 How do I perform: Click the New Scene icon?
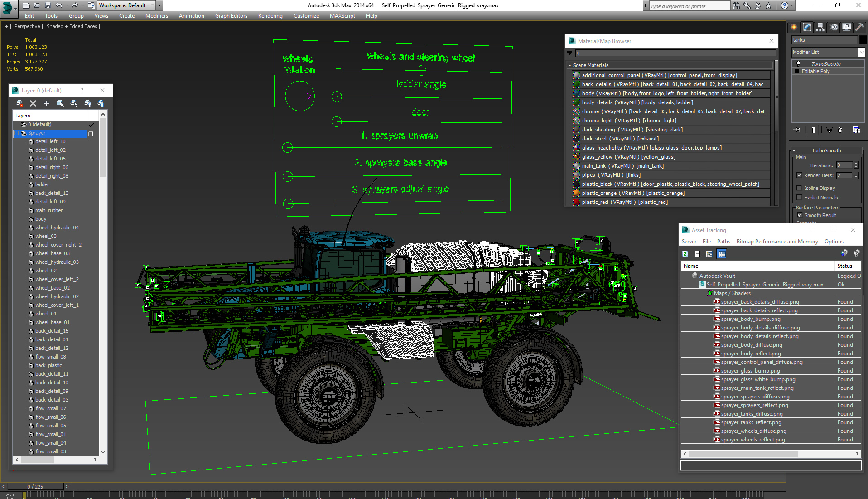click(x=26, y=5)
